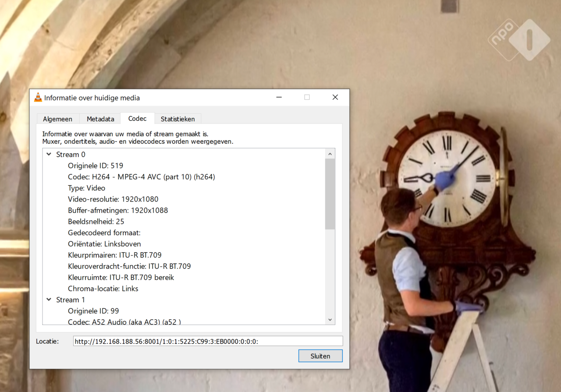Click the NPO 1 channel logo watermark

(x=519, y=39)
